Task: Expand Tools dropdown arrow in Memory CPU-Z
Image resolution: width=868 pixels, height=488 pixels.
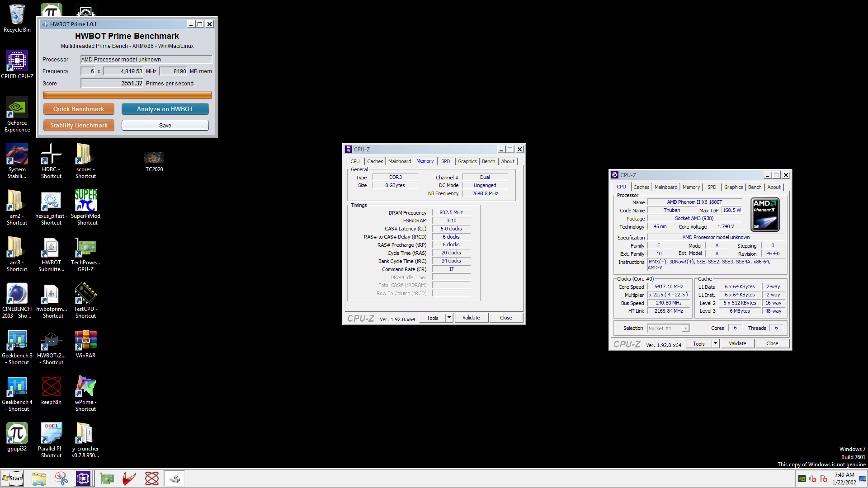Action: [449, 318]
